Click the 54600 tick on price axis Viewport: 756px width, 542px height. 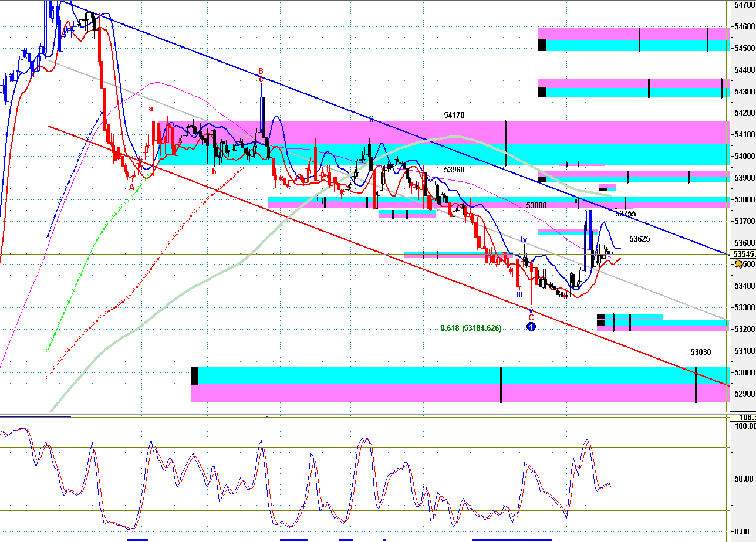744,27
